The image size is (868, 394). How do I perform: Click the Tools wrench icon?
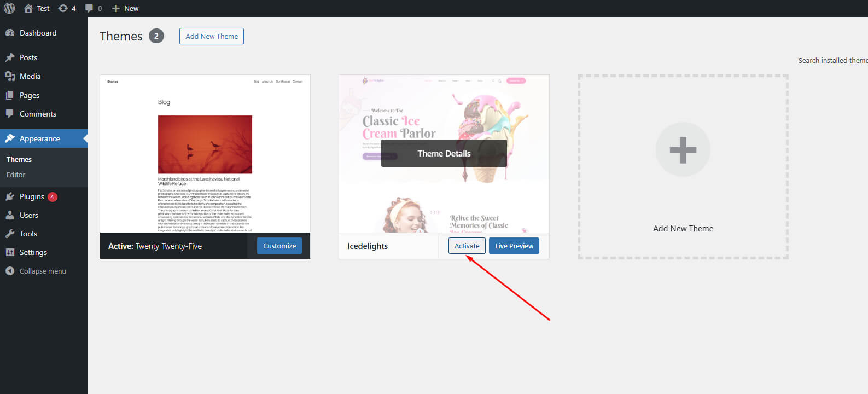[x=10, y=234]
